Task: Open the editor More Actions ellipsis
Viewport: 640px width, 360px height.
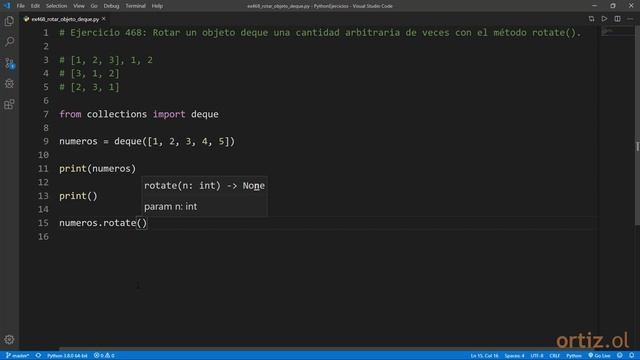Action: tap(630, 19)
